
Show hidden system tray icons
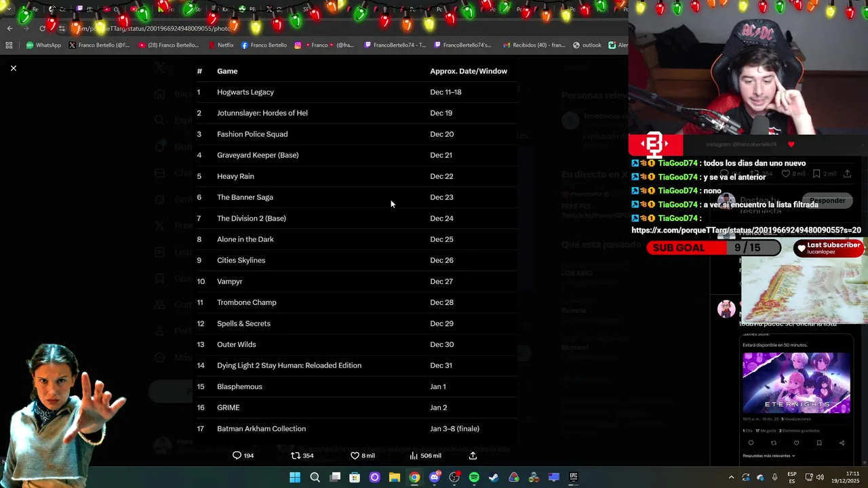pos(731,477)
